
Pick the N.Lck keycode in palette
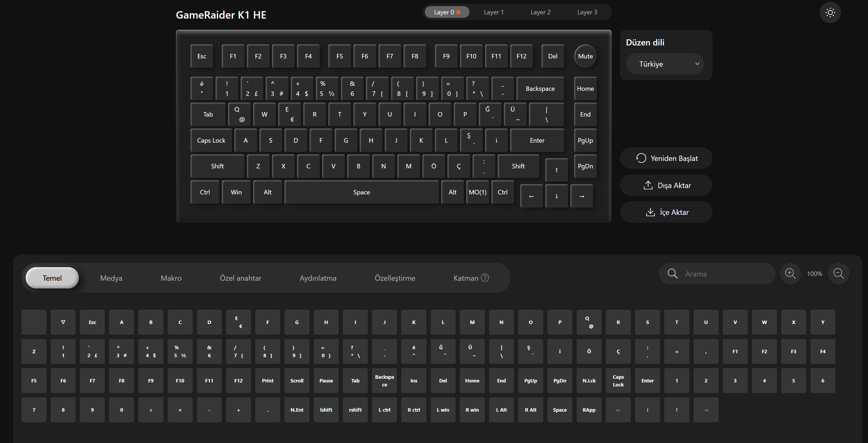[589, 381]
